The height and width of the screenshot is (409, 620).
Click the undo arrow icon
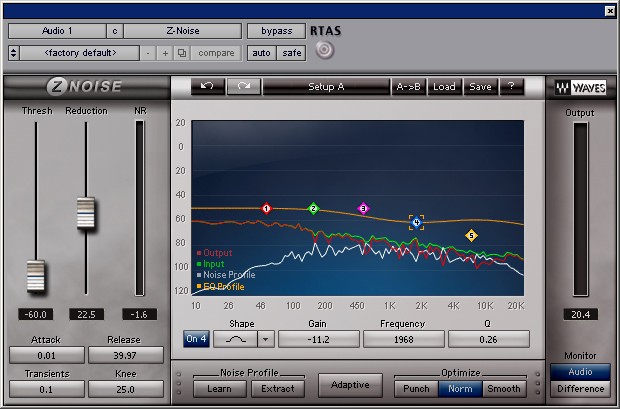207,87
